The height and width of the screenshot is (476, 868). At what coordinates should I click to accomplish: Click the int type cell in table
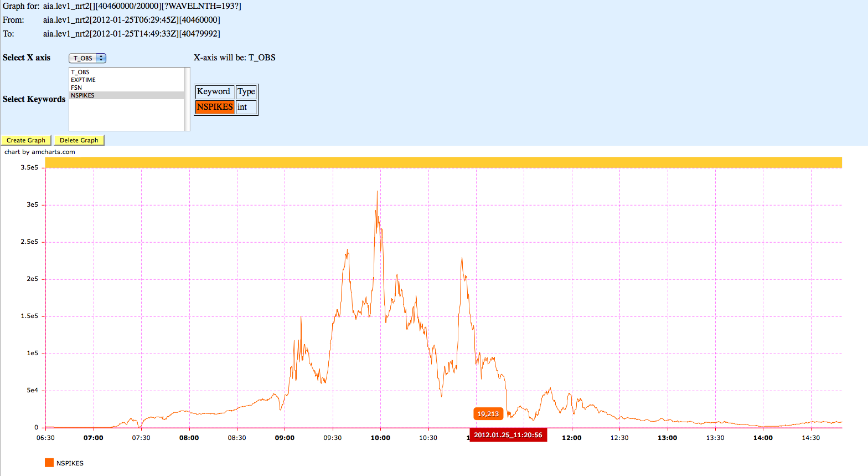246,107
